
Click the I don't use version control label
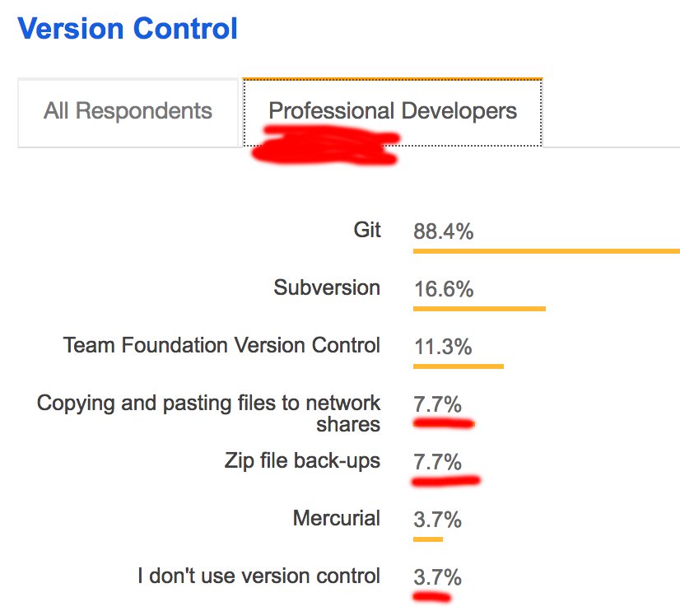click(x=258, y=576)
